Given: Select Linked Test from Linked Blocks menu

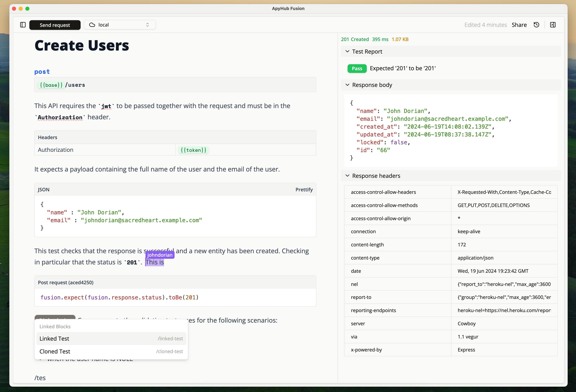Looking at the screenshot, I should [x=111, y=338].
